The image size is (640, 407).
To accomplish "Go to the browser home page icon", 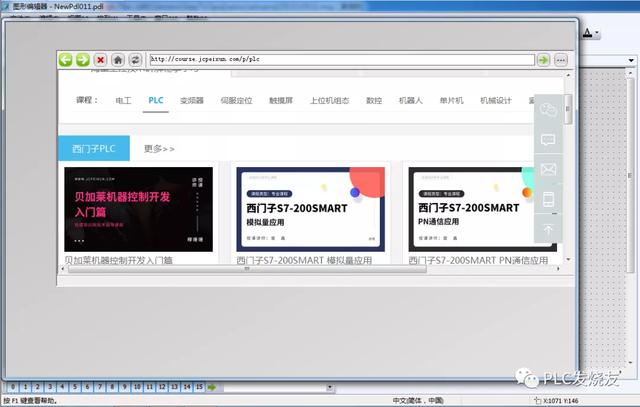I will click(x=118, y=60).
